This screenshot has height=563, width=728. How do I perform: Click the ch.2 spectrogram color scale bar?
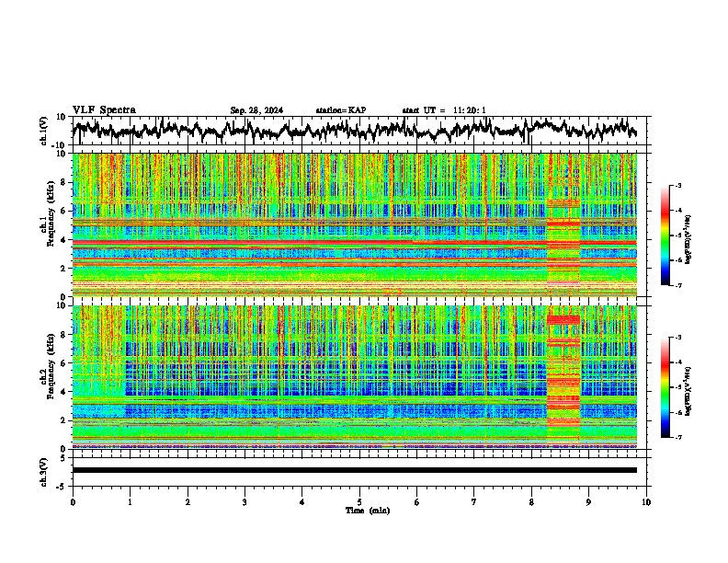(x=665, y=387)
